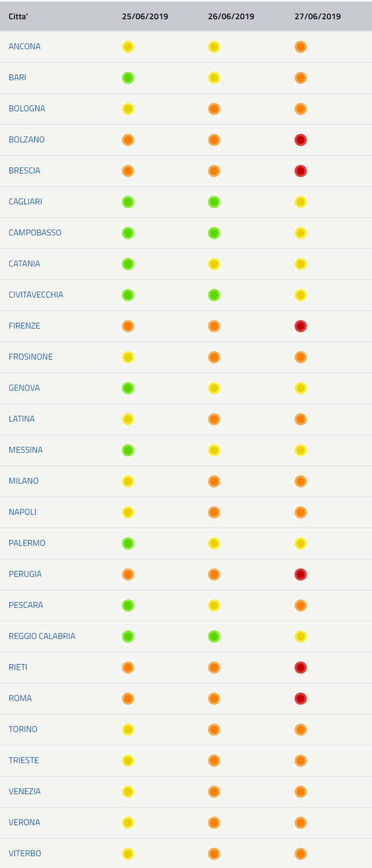Click Reggio Calabria's yellow dot for 27/06/2019

300,636
